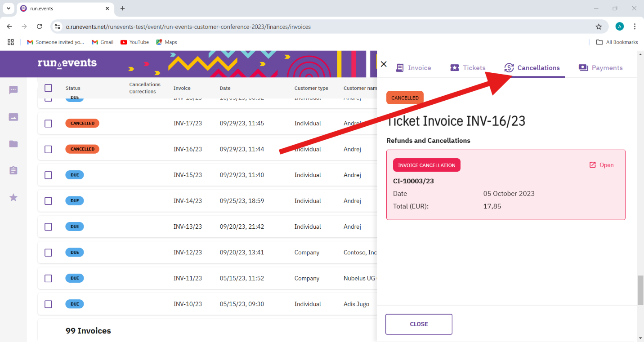The image size is (644, 342).
Task: Open the Chrome apps grid icon
Action: click(11, 42)
